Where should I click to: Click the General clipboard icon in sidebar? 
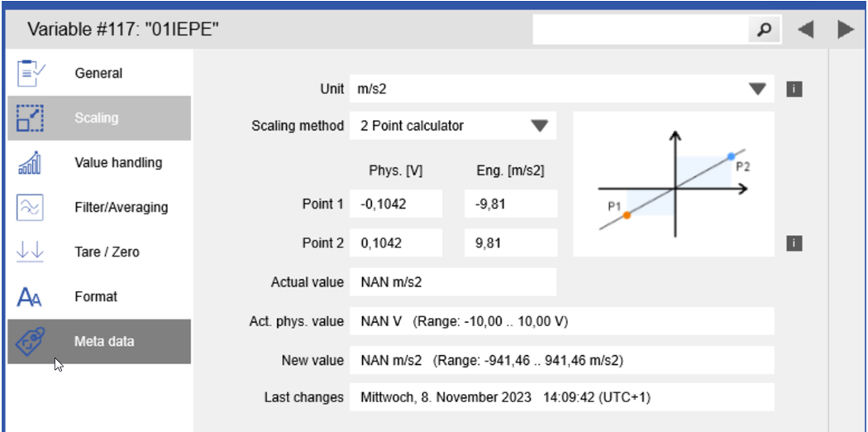point(30,74)
